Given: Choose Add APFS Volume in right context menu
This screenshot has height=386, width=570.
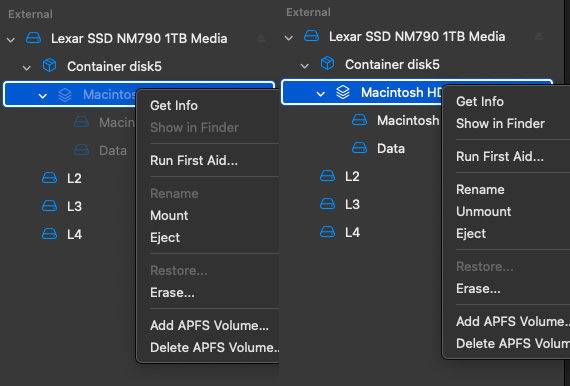Looking at the screenshot, I should pyautogui.click(x=513, y=321).
